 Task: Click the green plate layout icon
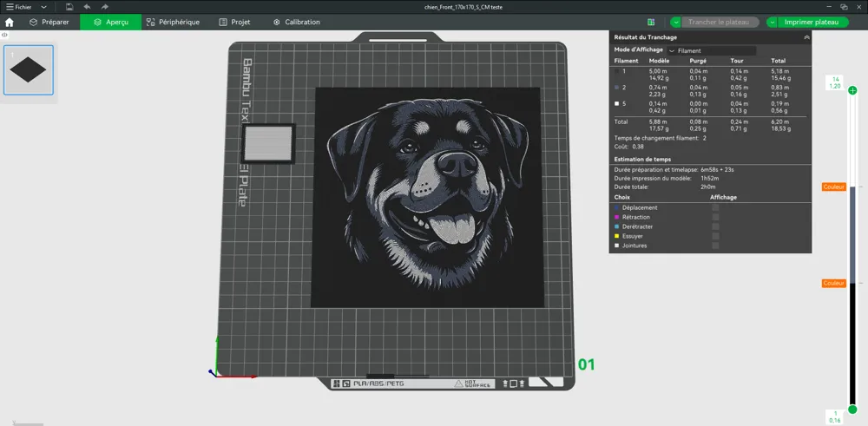(651, 22)
